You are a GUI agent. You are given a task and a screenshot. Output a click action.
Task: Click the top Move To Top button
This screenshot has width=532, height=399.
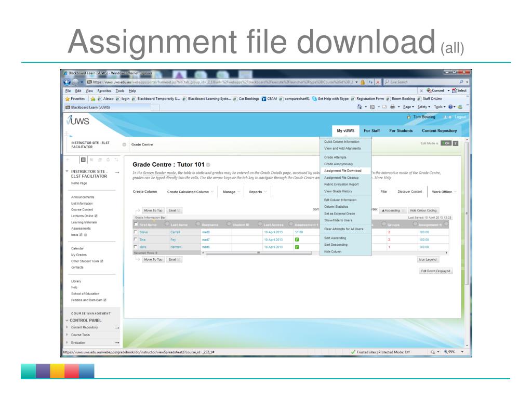click(153, 210)
